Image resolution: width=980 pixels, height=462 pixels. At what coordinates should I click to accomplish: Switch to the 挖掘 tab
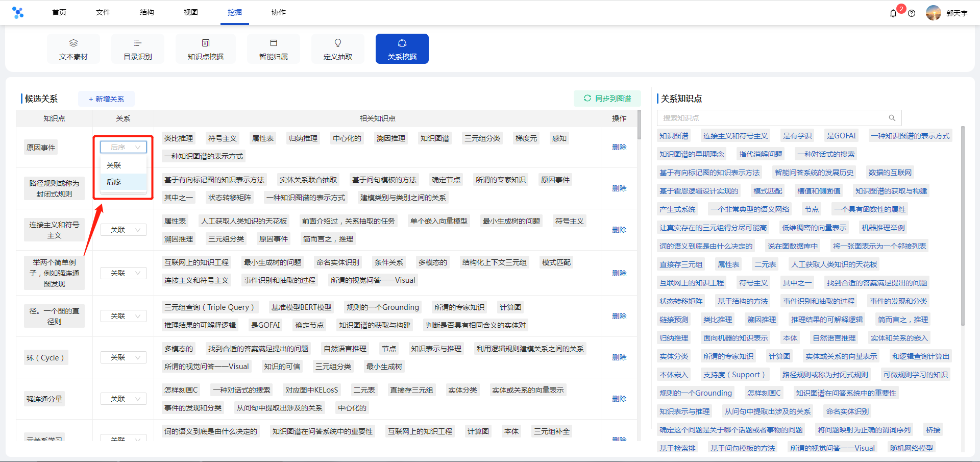(x=235, y=12)
